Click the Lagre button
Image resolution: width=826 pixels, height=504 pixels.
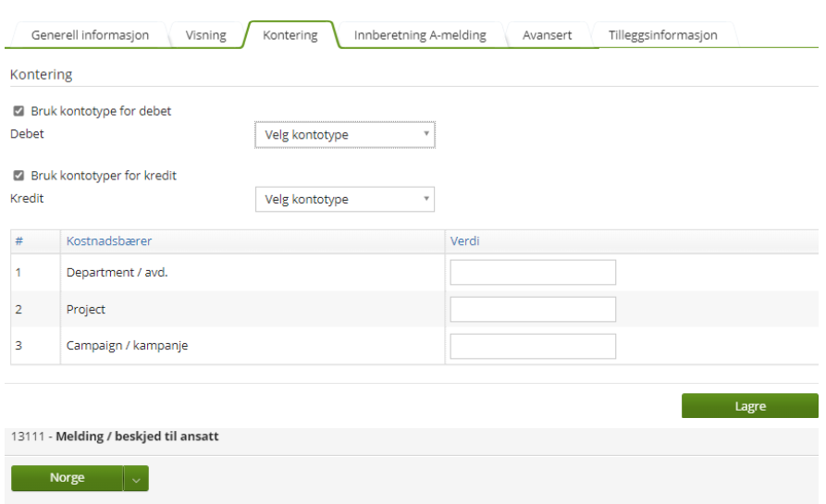[749, 406]
